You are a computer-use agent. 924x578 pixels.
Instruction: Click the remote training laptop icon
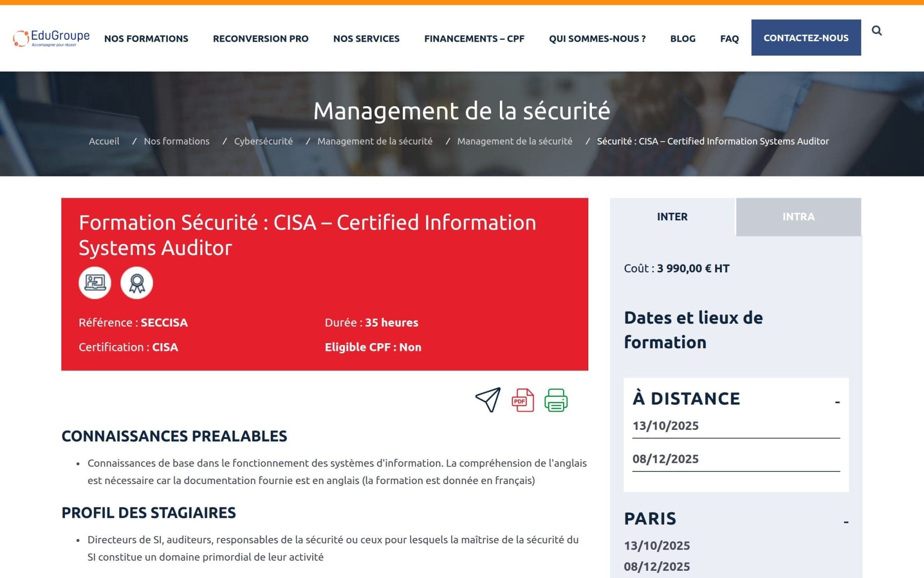[x=95, y=283]
